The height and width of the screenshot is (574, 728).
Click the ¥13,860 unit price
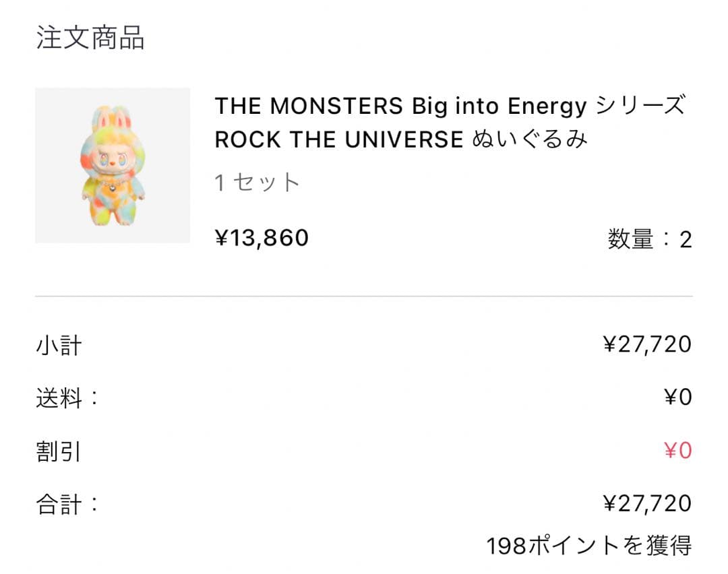click(262, 238)
